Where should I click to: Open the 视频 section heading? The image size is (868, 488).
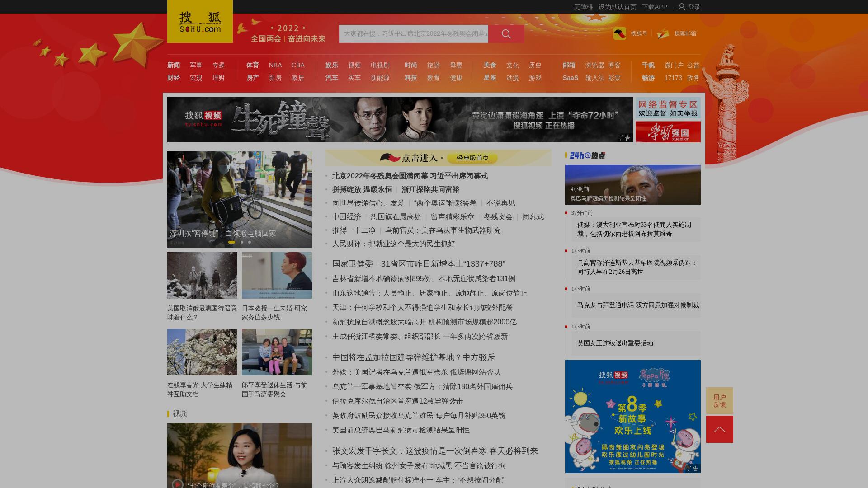click(x=179, y=414)
